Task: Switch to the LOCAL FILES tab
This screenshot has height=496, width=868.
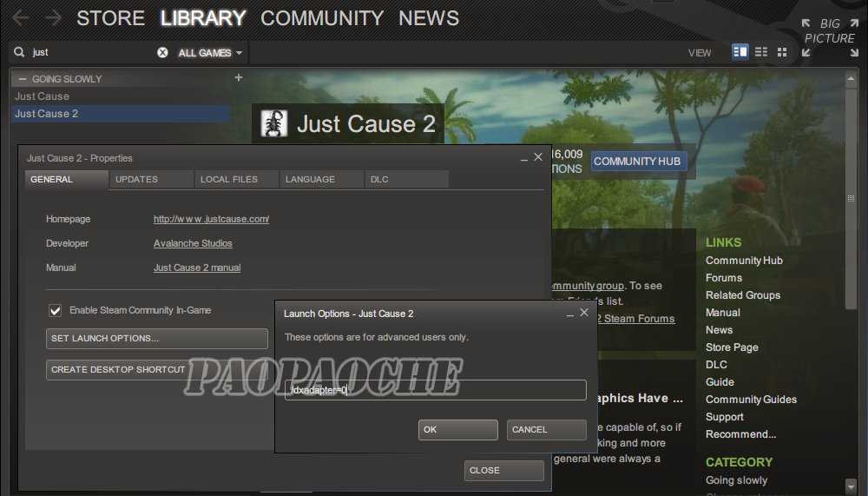Action: click(236, 180)
